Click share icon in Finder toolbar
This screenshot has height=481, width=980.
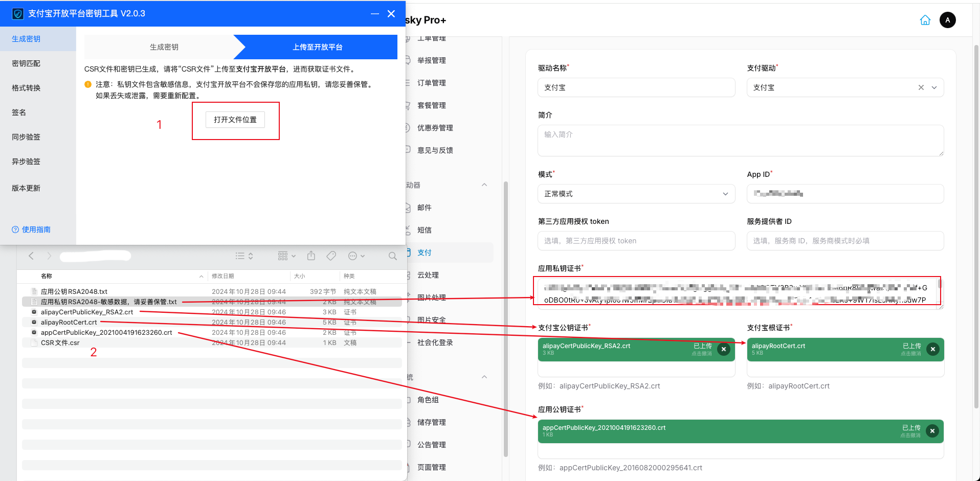tap(311, 256)
